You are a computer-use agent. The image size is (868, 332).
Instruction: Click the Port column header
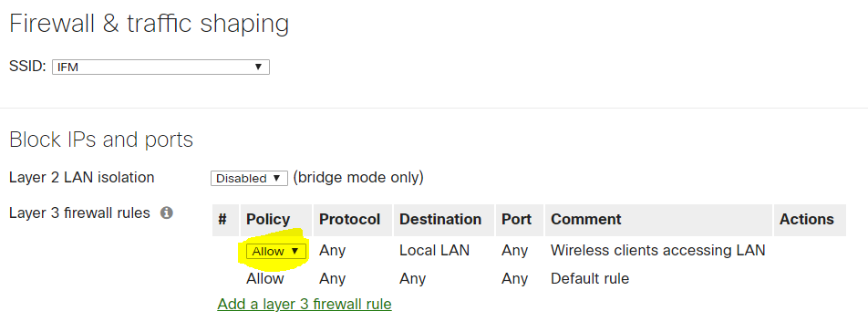[516, 220]
